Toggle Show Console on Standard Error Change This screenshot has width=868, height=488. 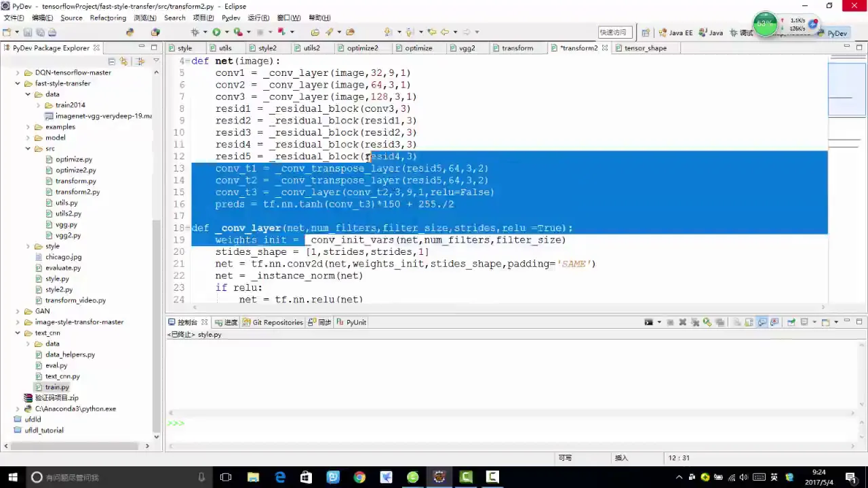[774, 322]
